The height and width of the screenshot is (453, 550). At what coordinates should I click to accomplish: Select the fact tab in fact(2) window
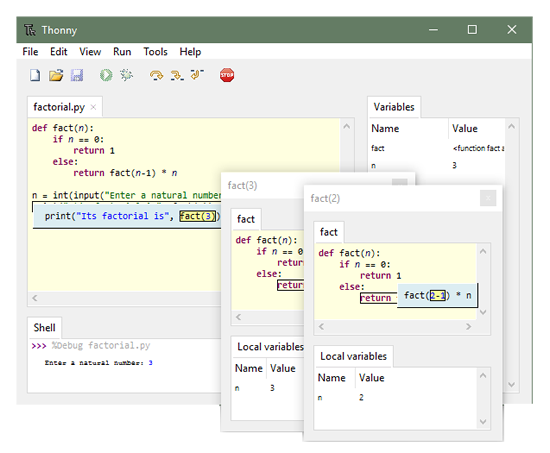[329, 232]
